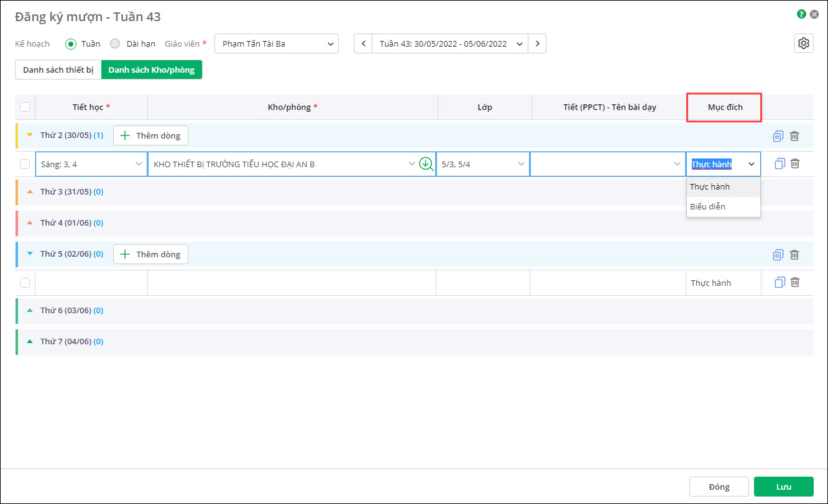The image size is (828, 504).
Task: Go to the previous week with left arrow
Action: point(363,44)
